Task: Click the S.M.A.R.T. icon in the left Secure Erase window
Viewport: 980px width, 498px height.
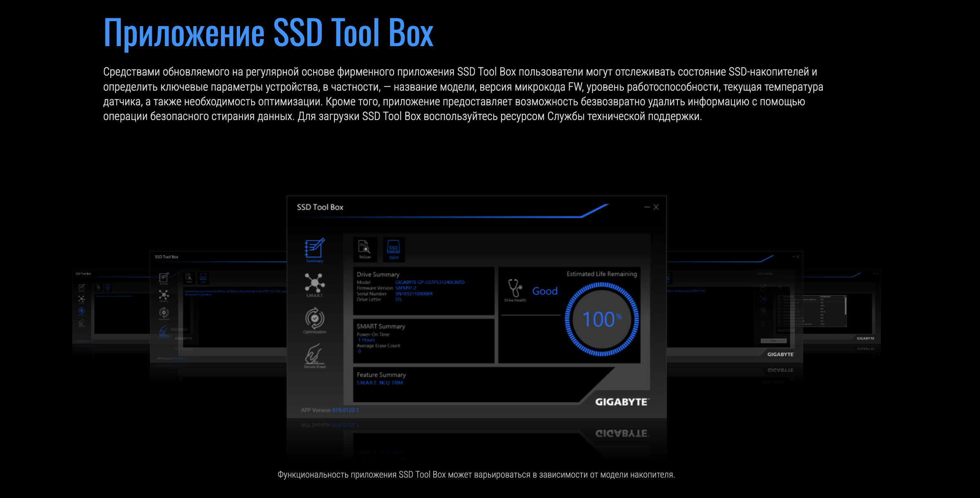Action: coord(164,295)
